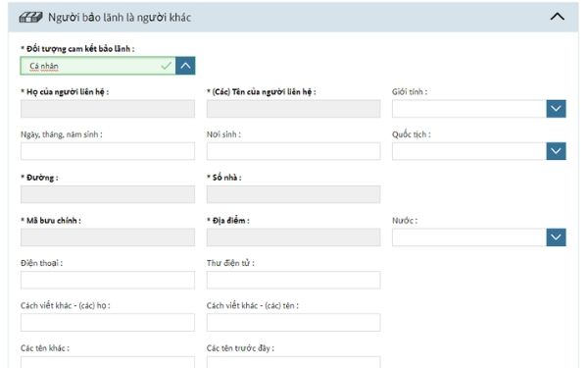Viewport: 588px width, 368px height.
Task: Click the 'Quốc tịch' selection field
Action: 469,151
